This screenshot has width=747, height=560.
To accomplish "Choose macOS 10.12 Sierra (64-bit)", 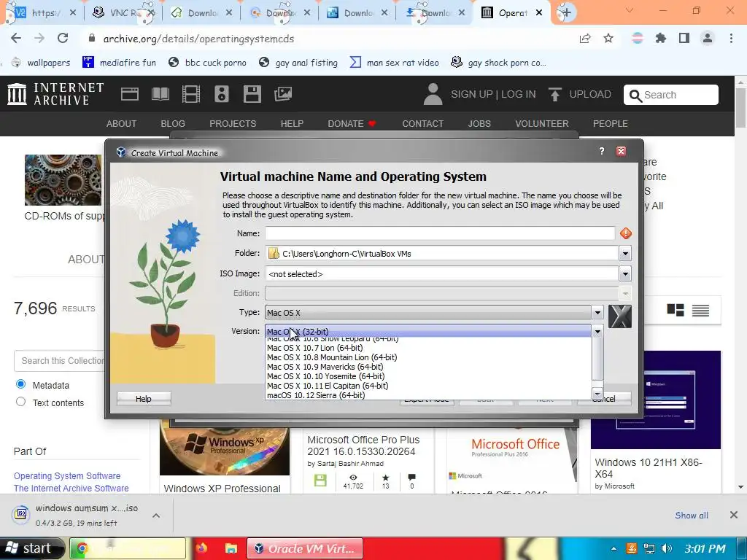I will click(x=316, y=395).
